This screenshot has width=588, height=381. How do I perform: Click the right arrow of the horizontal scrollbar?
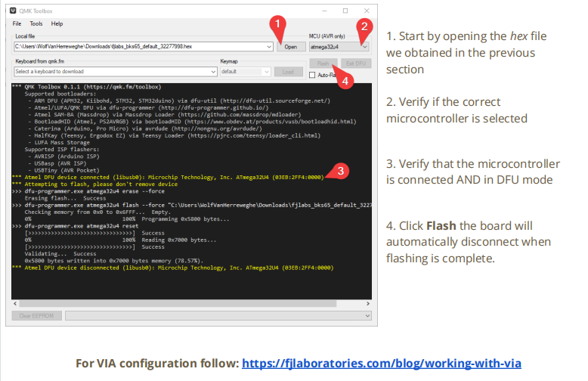368,303
